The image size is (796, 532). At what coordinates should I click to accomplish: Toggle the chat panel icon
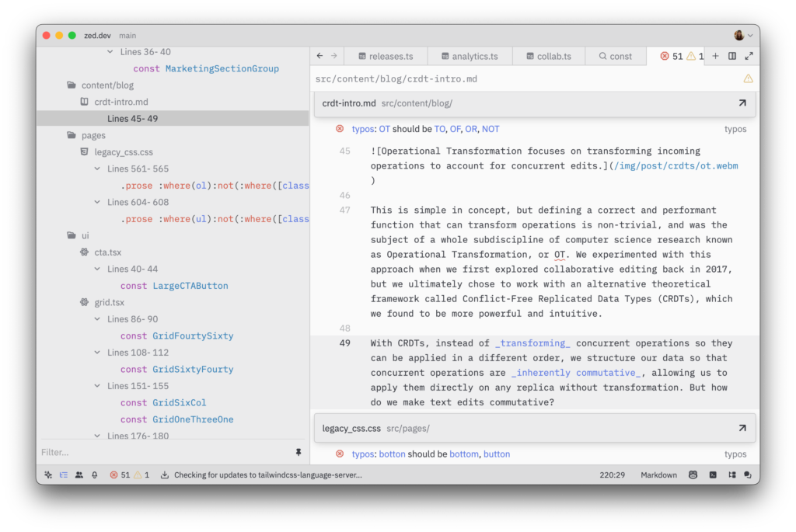point(747,475)
